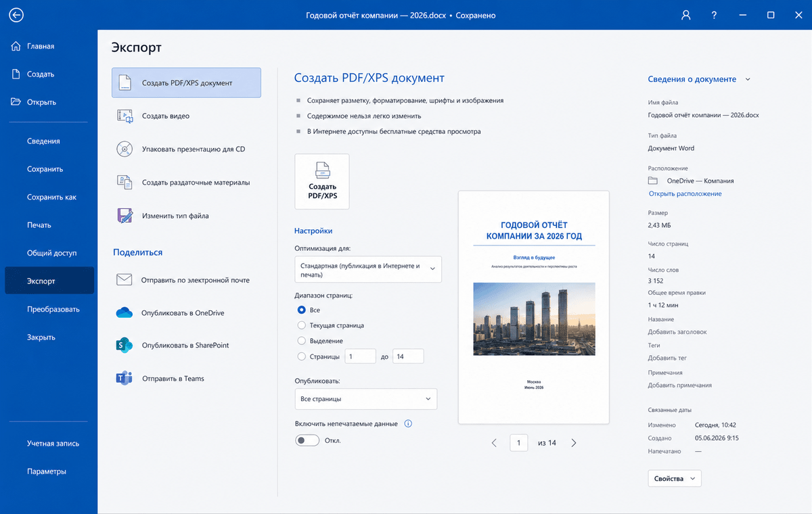Click the editing time 1 ч 12 мин
Image resolution: width=812 pixels, height=514 pixels.
(x=664, y=306)
